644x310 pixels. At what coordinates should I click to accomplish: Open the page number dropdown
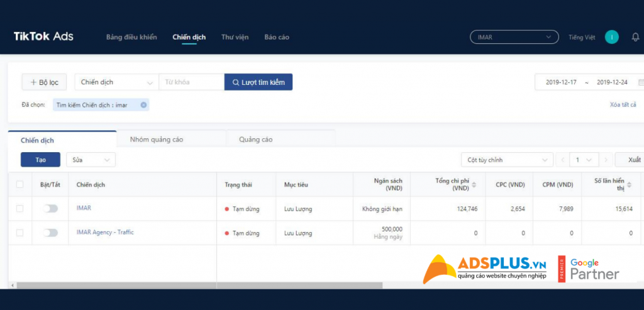(584, 160)
